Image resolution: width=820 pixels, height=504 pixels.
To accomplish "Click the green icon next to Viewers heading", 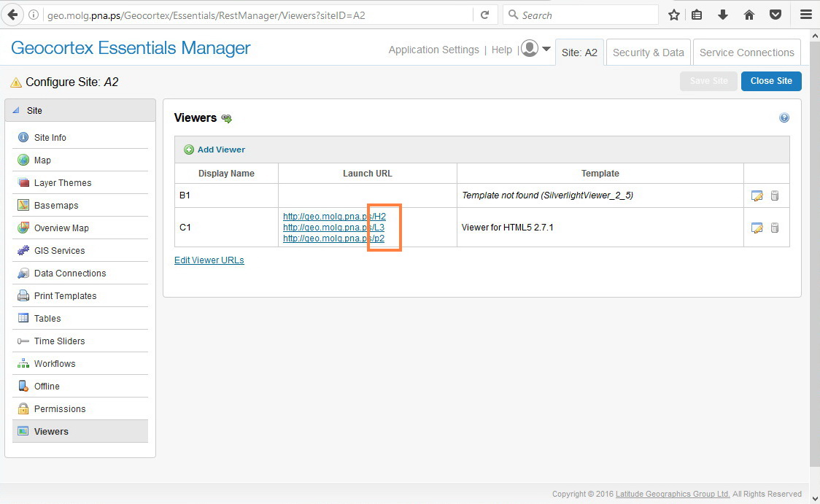I will (226, 119).
